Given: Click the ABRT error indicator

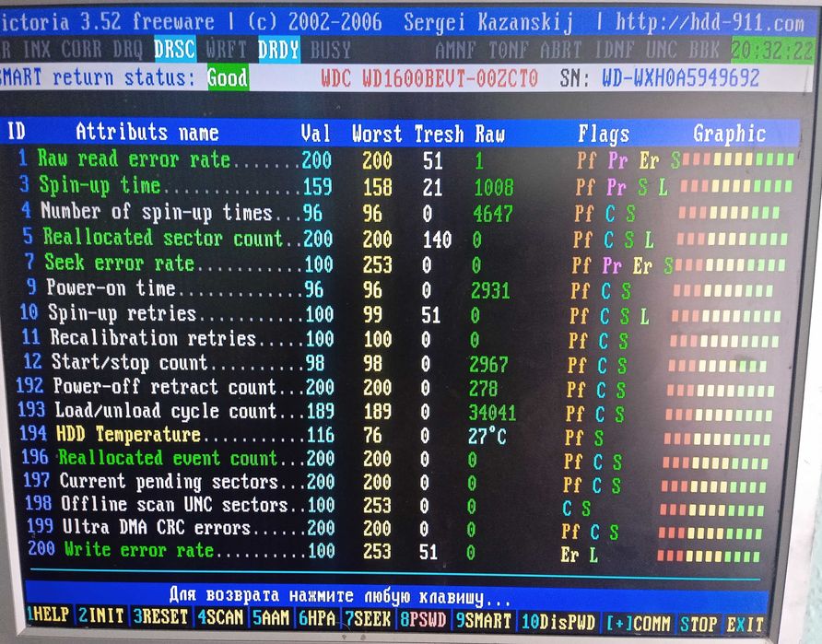Looking at the screenshot, I should 560,50.
